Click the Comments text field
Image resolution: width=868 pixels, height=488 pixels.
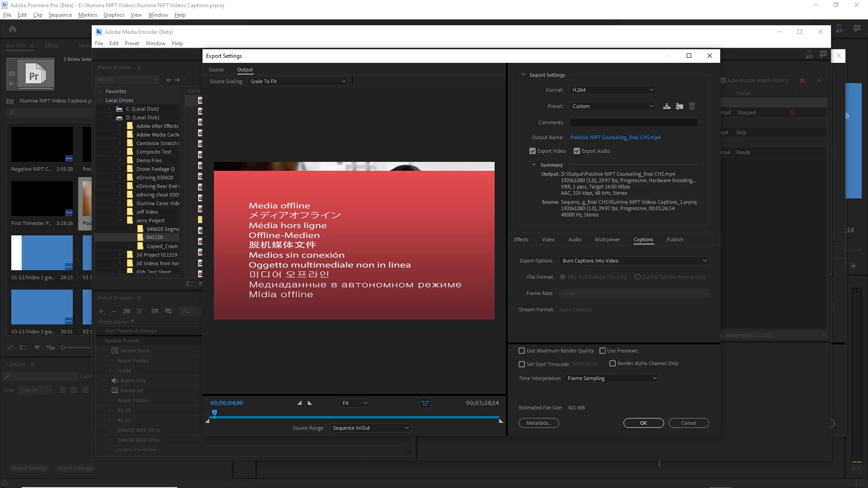point(633,122)
